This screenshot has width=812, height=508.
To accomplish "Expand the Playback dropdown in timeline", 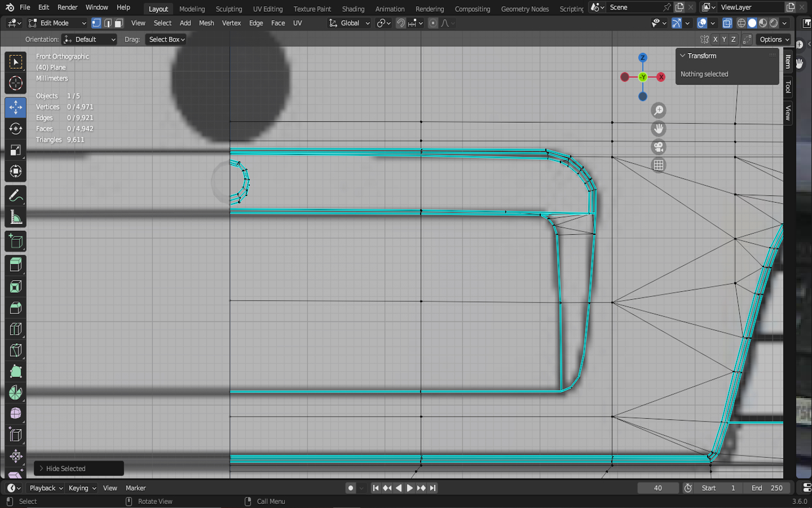I will (x=46, y=488).
